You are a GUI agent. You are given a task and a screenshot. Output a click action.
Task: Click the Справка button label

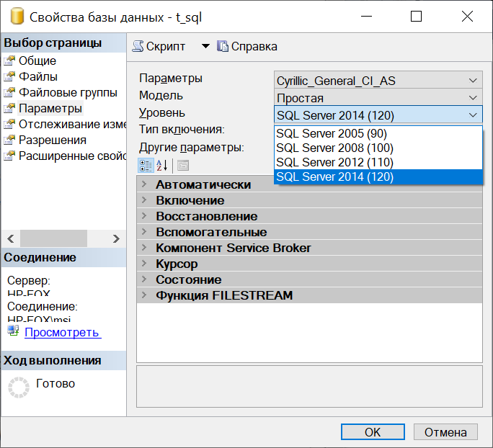click(254, 47)
